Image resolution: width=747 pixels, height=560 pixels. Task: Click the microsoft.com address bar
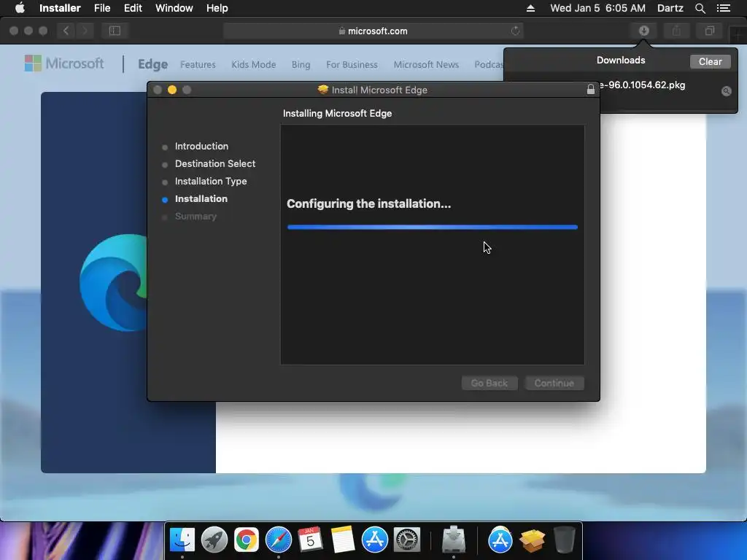373,31
